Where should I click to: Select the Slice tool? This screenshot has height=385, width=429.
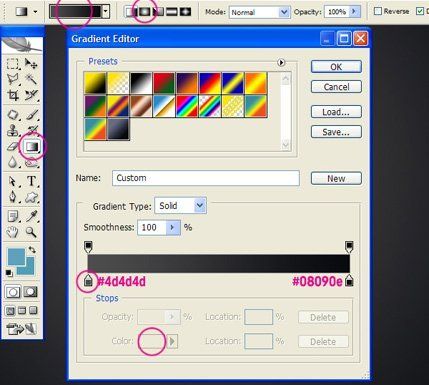(x=31, y=95)
